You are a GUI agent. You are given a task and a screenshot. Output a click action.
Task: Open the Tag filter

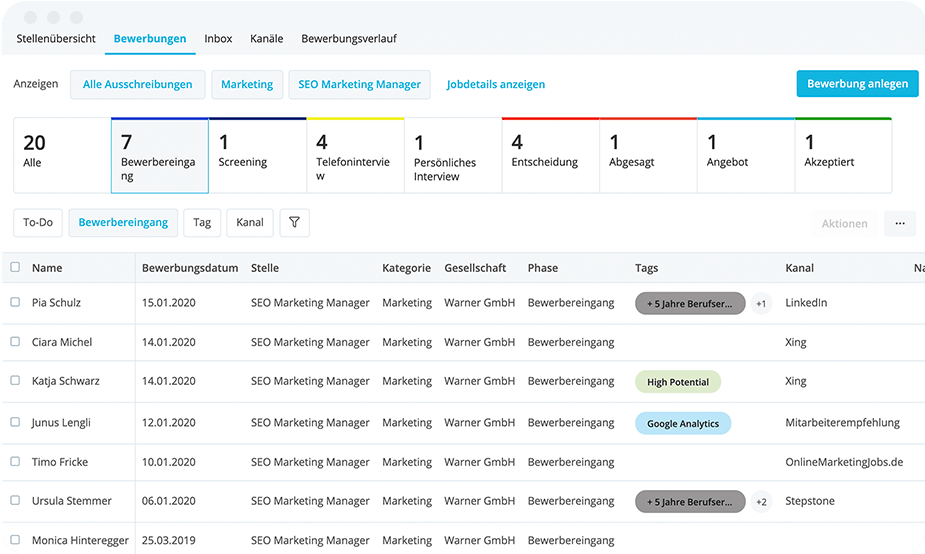[x=202, y=222]
